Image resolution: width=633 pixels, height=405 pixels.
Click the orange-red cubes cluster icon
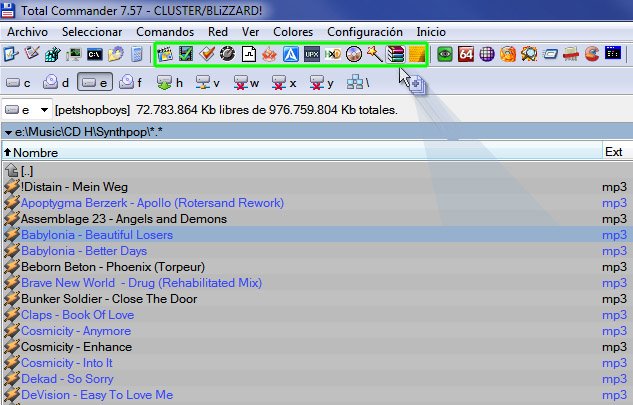pyautogui.click(x=270, y=54)
